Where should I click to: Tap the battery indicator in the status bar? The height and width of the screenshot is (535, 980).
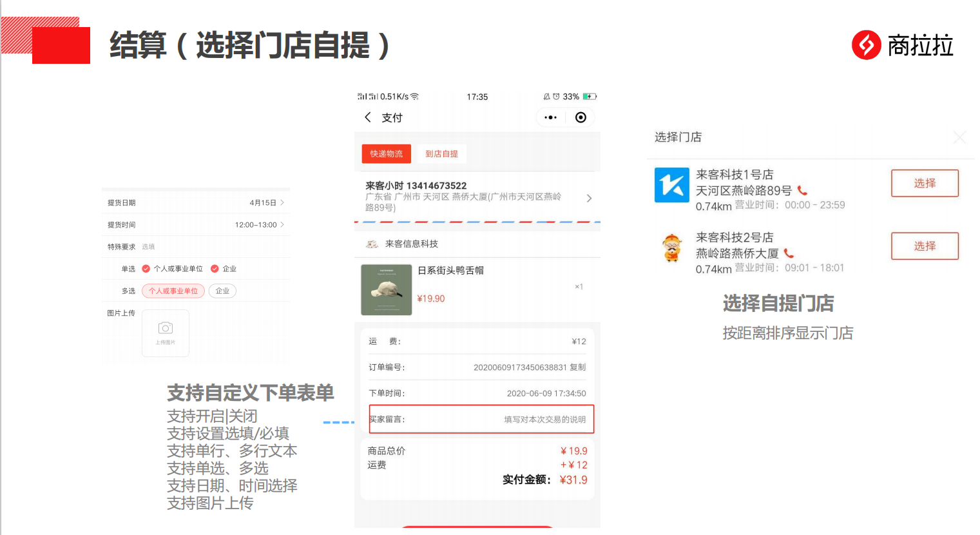tap(590, 97)
